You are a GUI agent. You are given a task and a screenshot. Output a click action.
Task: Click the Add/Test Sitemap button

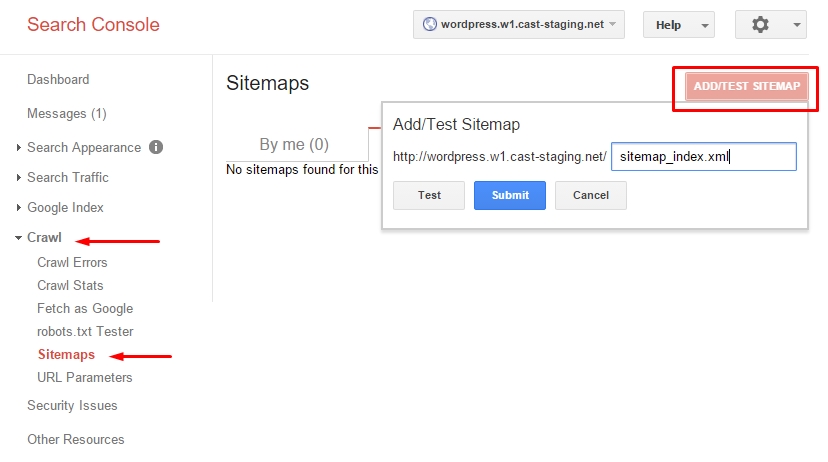[x=747, y=86]
